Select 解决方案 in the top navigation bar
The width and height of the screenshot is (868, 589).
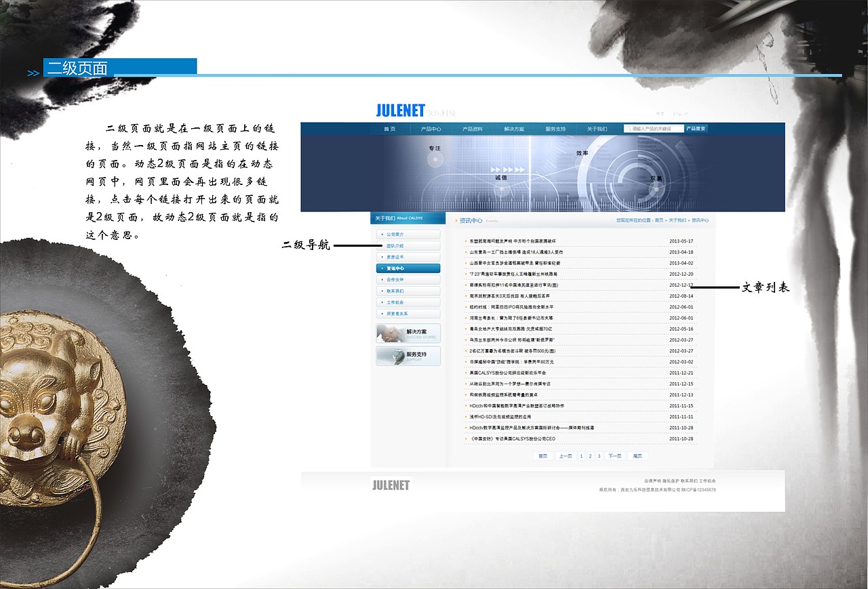514,129
